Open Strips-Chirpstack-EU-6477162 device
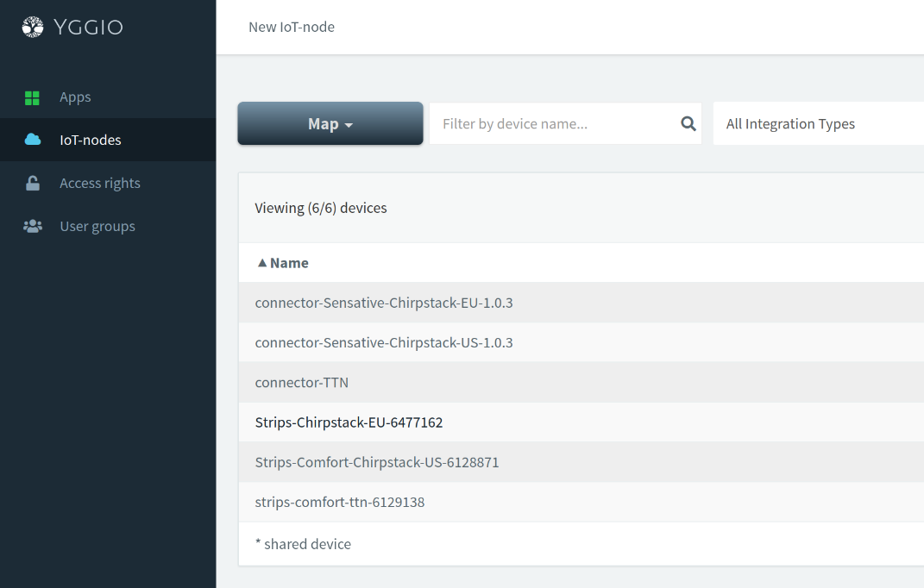 (349, 422)
